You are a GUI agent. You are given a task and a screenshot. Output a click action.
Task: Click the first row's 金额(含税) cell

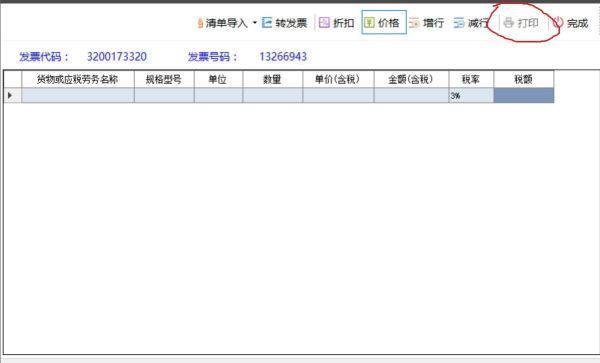coord(411,96)
